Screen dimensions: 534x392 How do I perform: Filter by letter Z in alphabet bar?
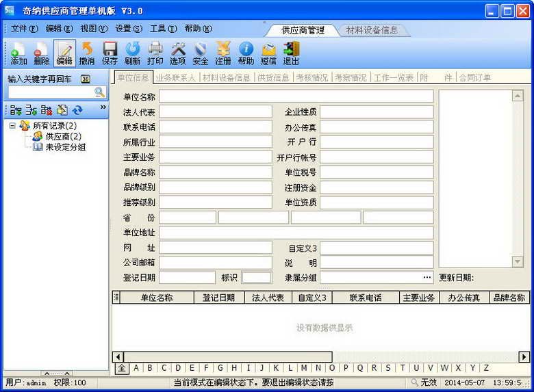(486, 368)
